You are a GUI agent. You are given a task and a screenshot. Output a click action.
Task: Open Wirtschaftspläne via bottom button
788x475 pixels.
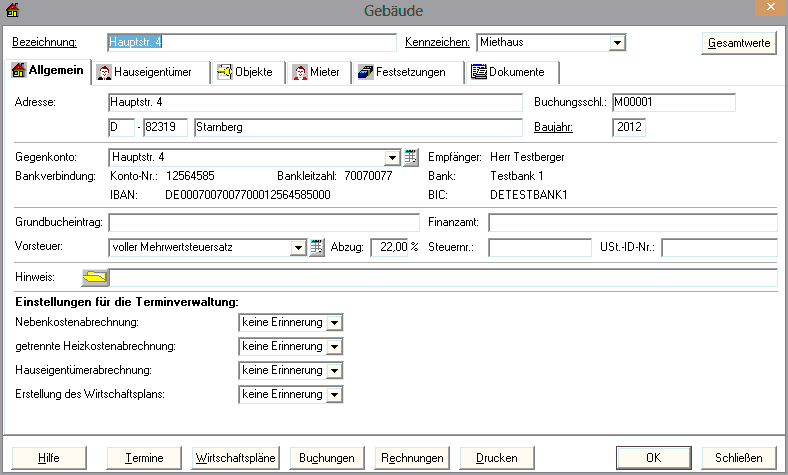pyautogui.click(x=235, y=458)
